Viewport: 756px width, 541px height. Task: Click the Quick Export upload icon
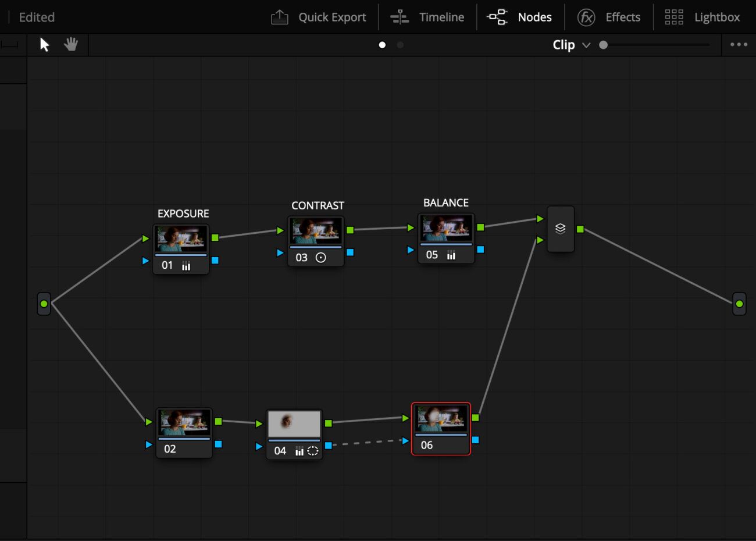click(x=279, y=17)
